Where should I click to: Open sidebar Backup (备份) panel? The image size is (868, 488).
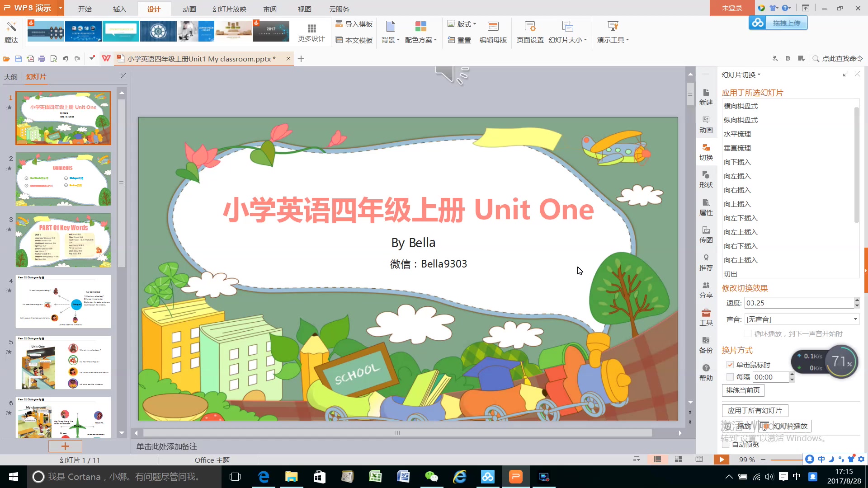tap(706, 345)
